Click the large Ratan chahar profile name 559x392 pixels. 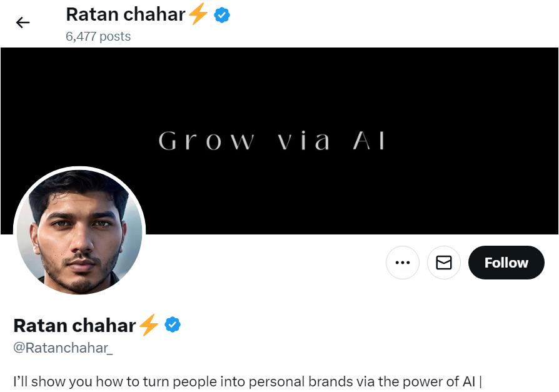click(x=74, y=325)
